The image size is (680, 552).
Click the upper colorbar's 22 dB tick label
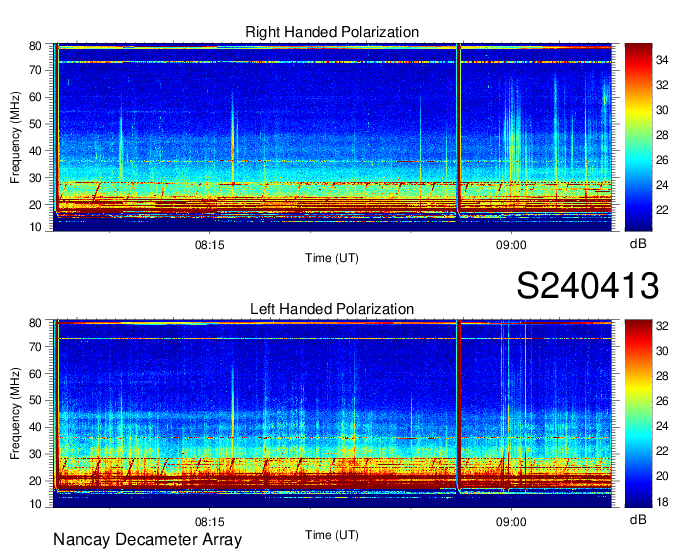click(662, 210)
